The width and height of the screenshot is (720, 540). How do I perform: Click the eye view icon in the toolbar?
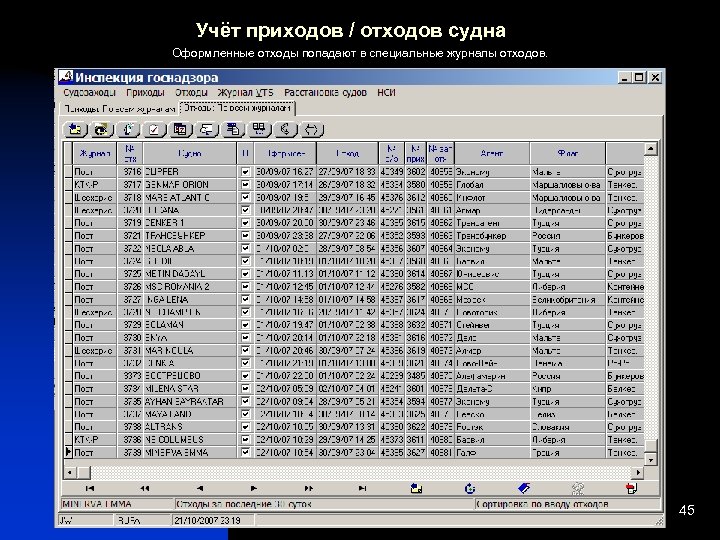click(x=101, y=130)
